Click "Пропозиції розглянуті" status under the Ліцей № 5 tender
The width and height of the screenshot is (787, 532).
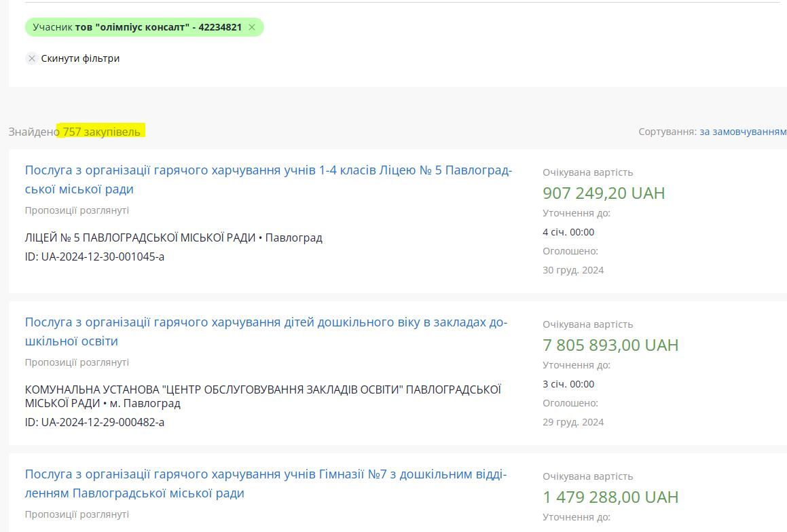click(77, 210)
